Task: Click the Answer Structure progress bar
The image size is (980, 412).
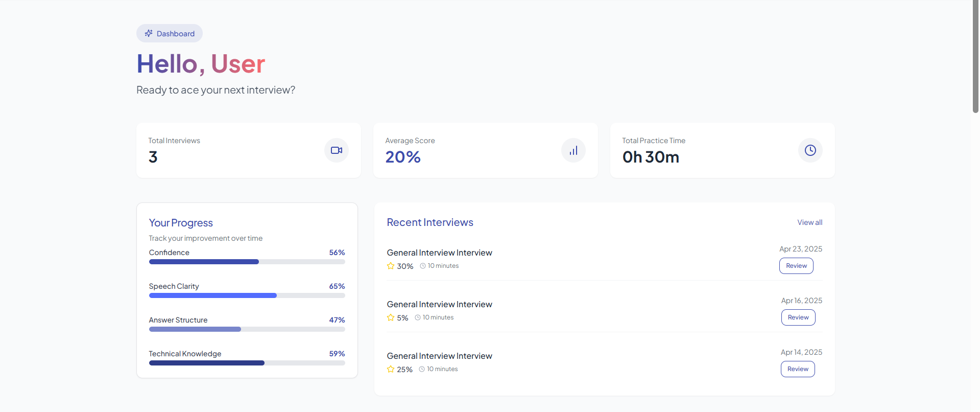Action: (x=247, y=329)
